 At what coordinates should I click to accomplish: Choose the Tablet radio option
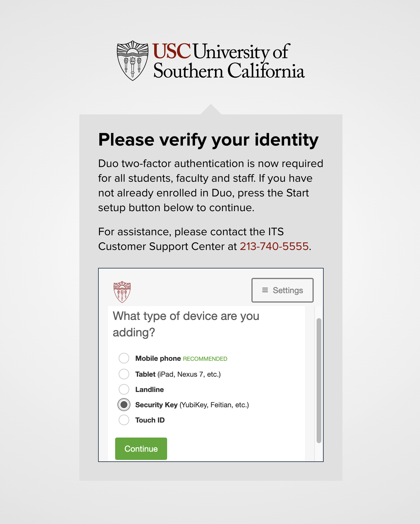click(x=124, y=374)
